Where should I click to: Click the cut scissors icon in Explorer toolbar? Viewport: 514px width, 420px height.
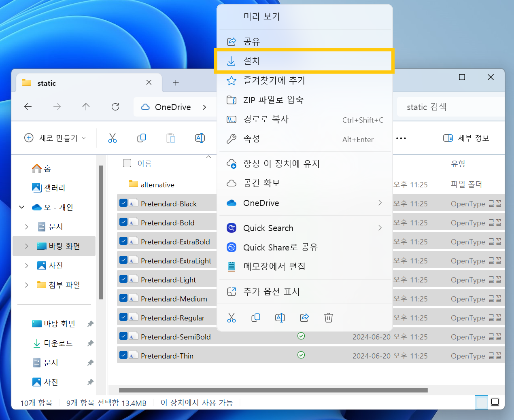(113, 138)
